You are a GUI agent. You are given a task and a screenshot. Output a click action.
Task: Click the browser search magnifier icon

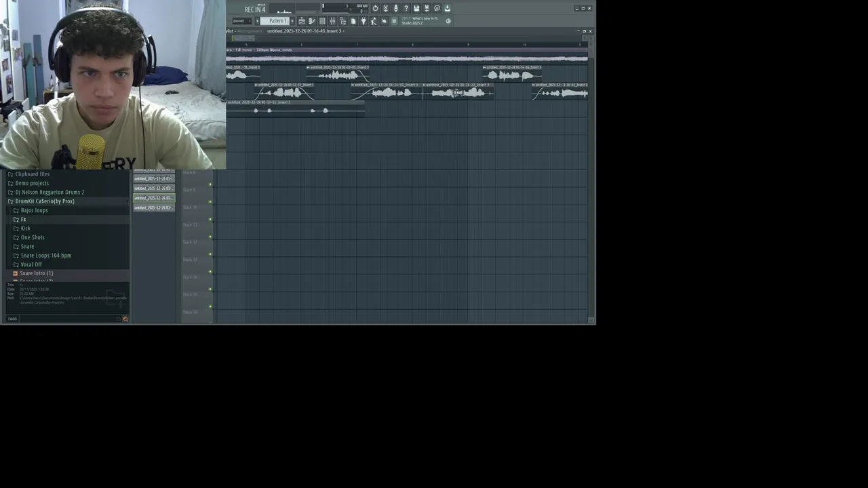(x=125, y=319)
